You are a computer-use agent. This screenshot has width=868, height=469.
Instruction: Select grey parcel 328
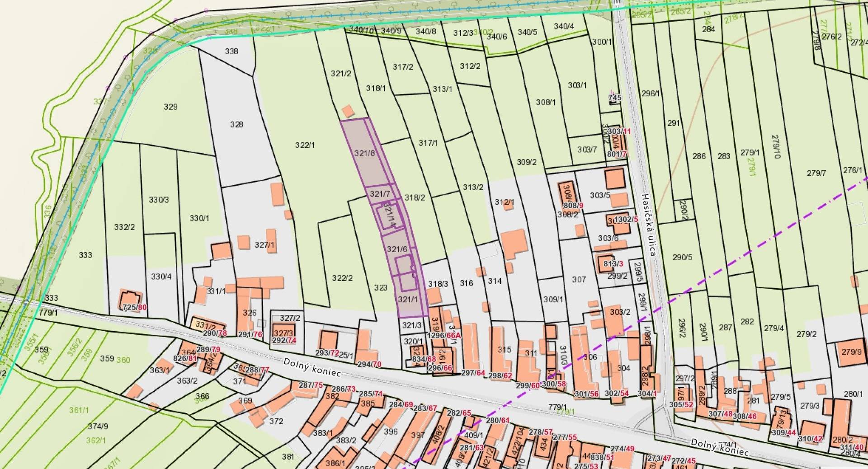pos(236,125)
